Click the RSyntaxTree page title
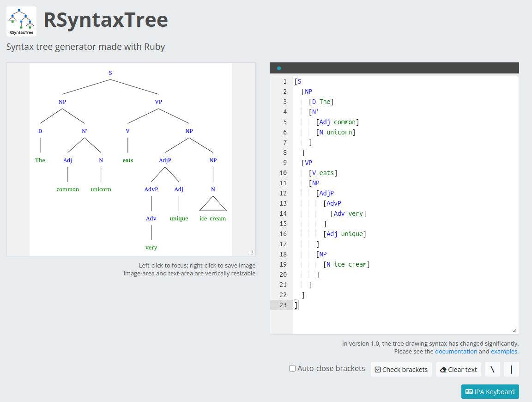Viewport: 532px width, 402px height. click(106, 20)
